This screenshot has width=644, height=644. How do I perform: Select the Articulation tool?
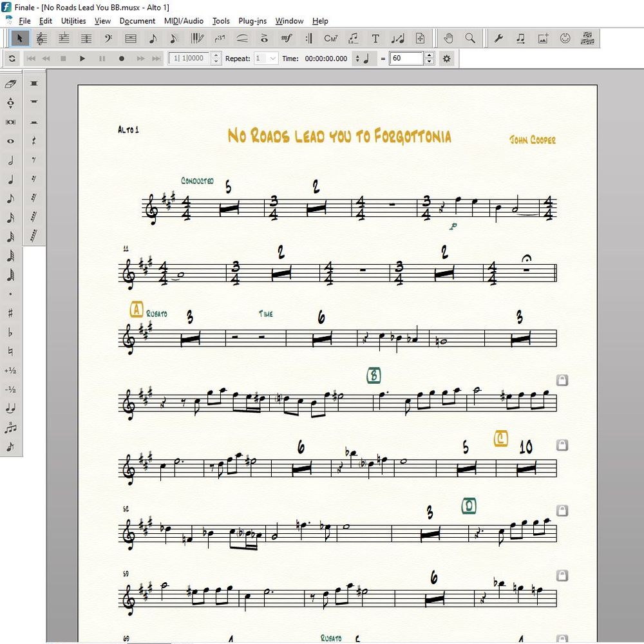[264, 39]
